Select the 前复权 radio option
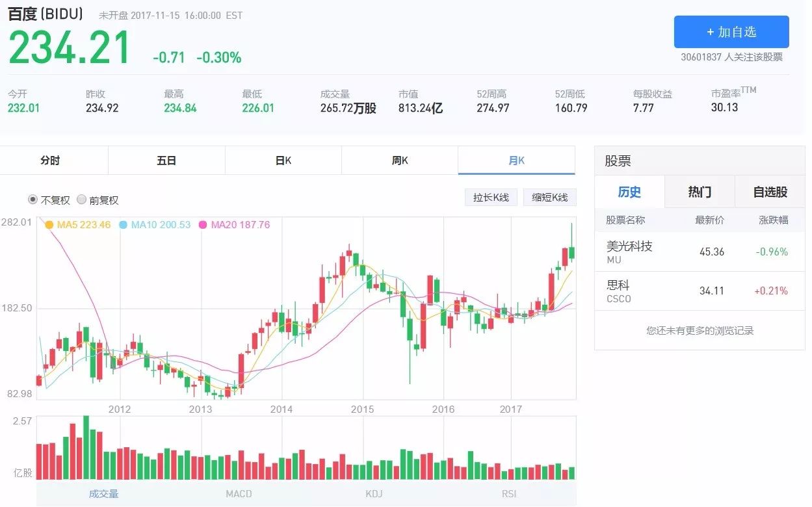 82,200
